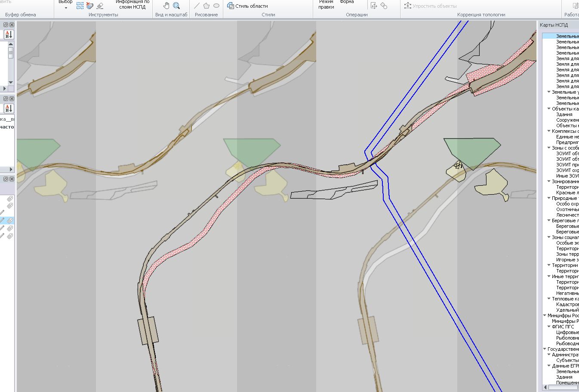
Task: Activate the magnifier zoom tool
Action: pyautogui.click(x=176, y=6)
